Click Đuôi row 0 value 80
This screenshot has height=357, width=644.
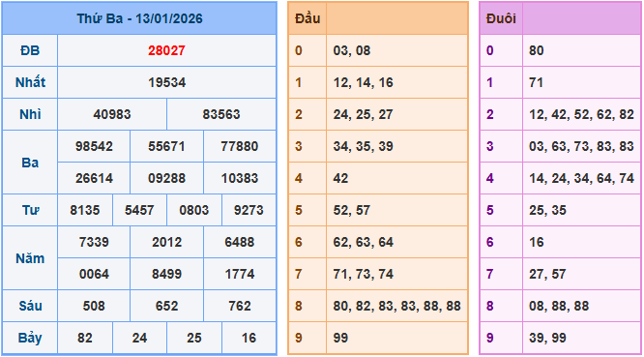[x=537, y=50]
